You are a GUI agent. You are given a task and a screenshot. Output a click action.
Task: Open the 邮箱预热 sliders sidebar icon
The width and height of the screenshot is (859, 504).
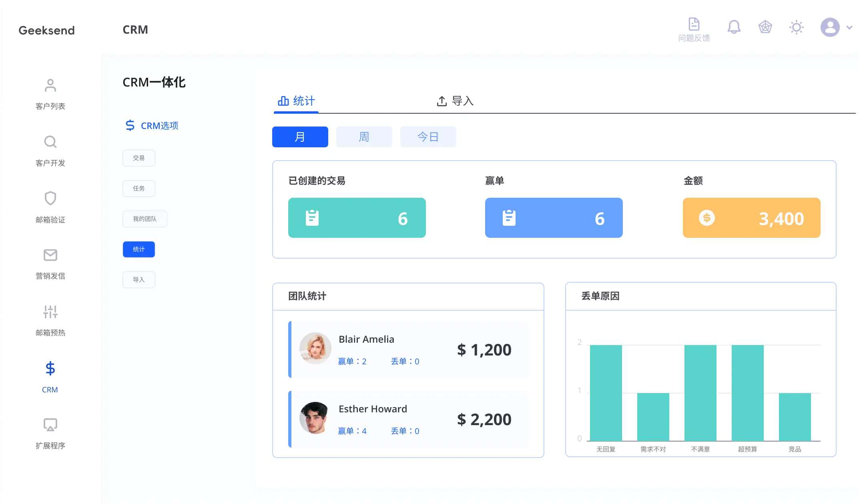50,312
